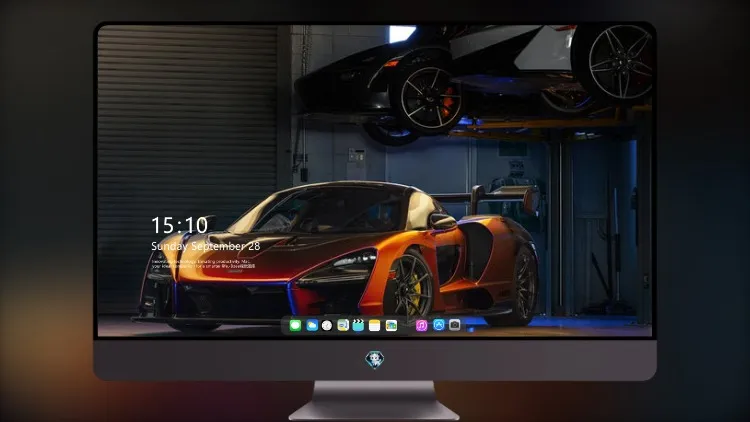This screenshot has width=750, height=422.
Task: Launch the Maps app from dock
Action: 343,326
